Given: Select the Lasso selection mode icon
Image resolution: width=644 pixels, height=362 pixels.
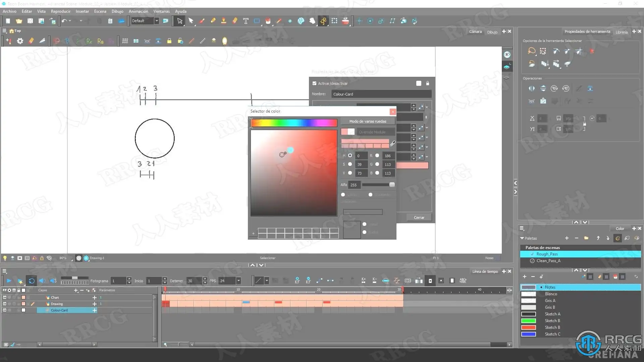Looking at the screenshot, I should pyautogui.click(x=532, y=51).
